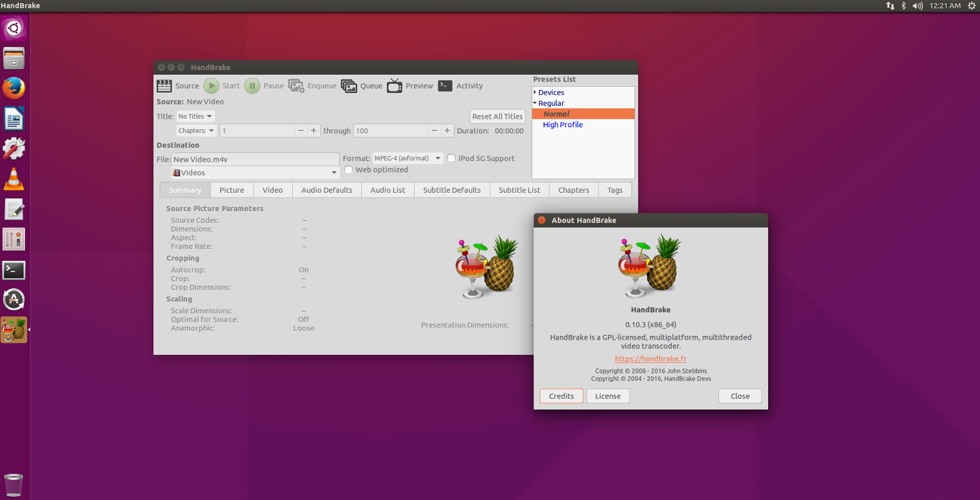
Task: Open system gear menu in top panel
Action: (971, 6)
